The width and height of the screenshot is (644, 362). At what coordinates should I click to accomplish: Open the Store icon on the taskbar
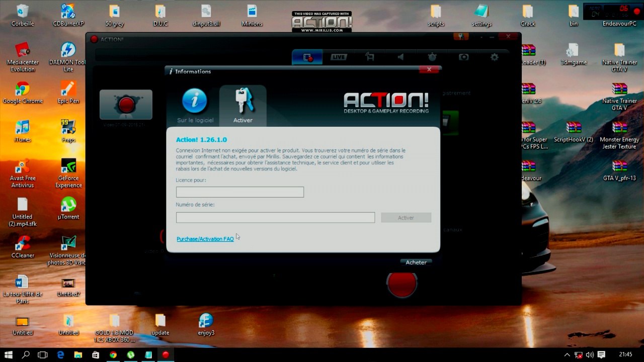tap(96, 354)
